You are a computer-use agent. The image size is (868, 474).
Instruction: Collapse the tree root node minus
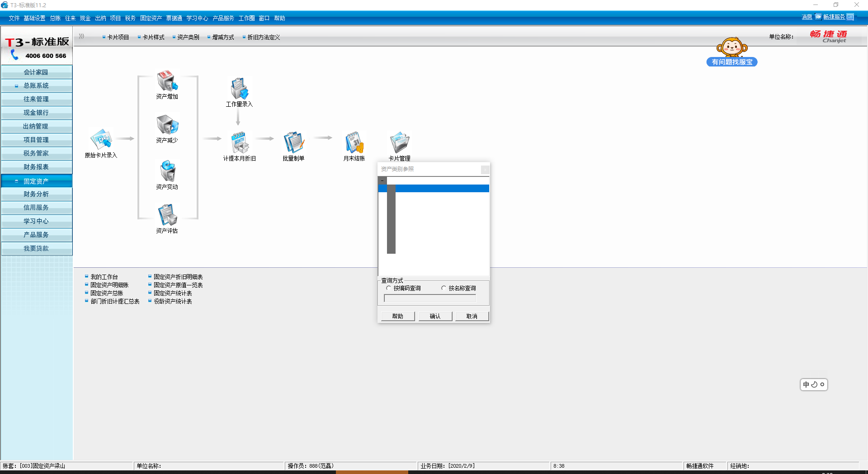click(382, 180)
